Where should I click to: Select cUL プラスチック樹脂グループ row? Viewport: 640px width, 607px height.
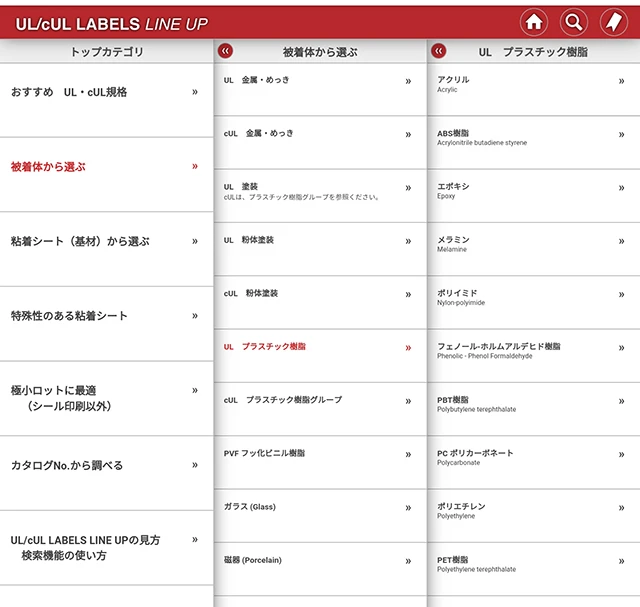(320, 409)
